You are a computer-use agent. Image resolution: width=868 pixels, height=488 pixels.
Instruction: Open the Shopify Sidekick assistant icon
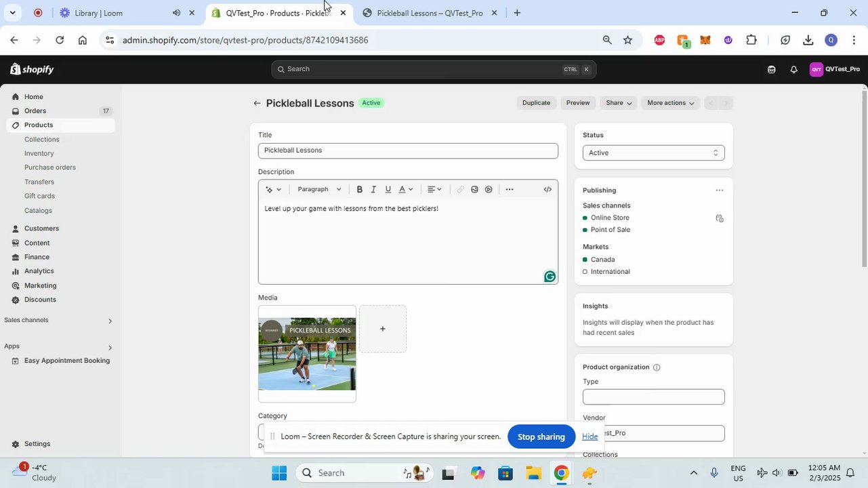pyautogui.click(x=771, y=69)
